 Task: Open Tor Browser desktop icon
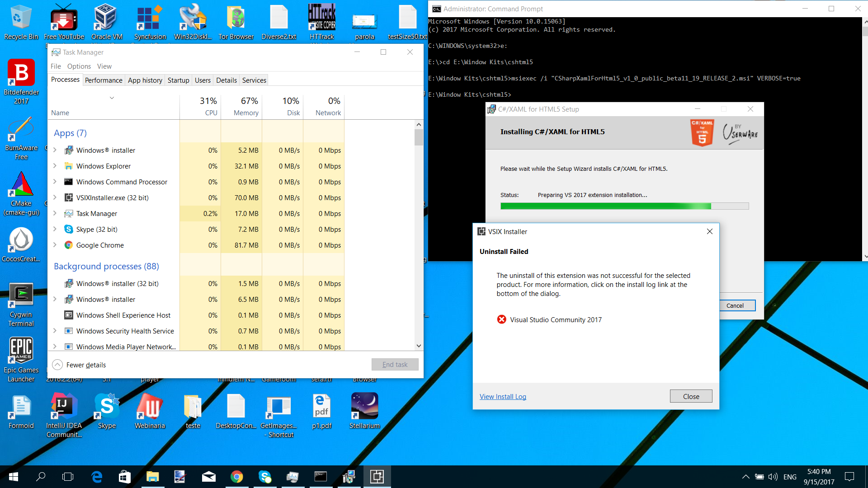[x=236, y=23]
